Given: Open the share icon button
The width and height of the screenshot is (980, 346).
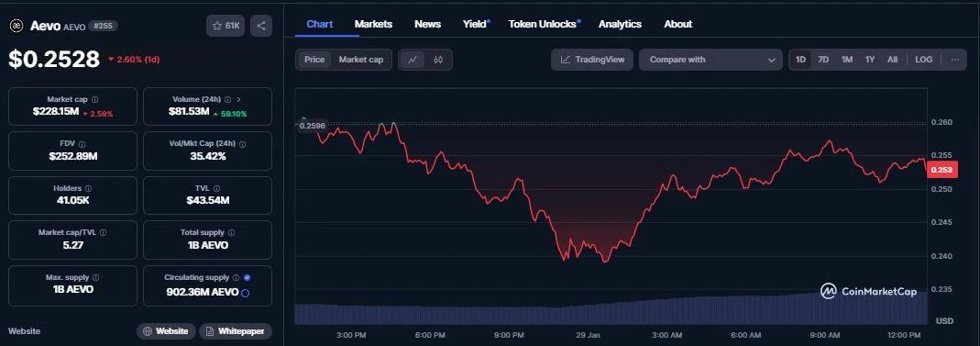Looking at the screenshot, I should [261, 26].
